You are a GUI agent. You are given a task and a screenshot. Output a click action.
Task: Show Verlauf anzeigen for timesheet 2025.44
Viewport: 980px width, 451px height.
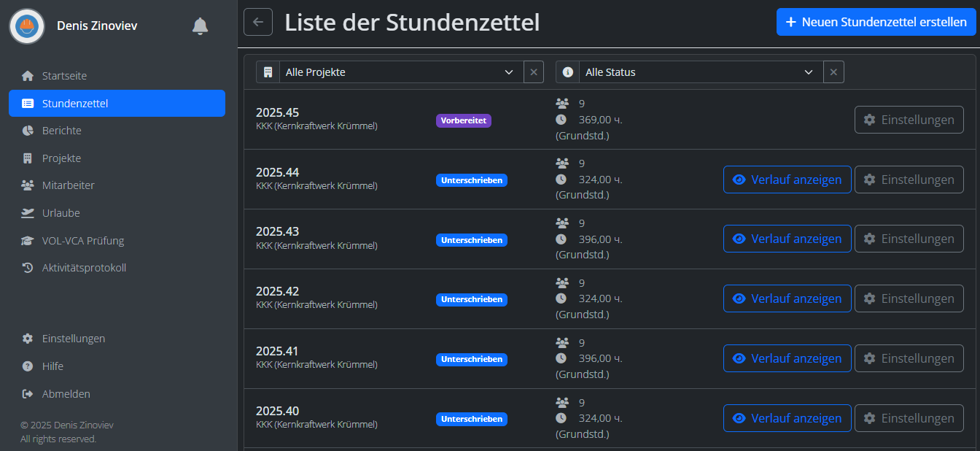pyautogui.click(x=787, y=179)
